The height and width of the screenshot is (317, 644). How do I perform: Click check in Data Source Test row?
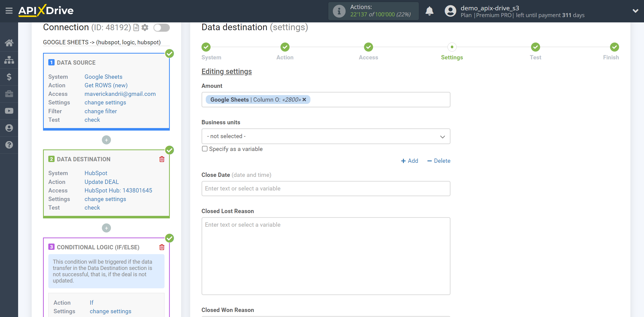(92, 120)
